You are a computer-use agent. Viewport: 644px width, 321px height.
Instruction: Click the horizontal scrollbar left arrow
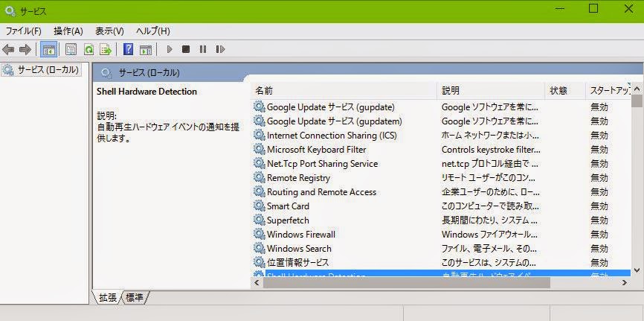(x=257, y=283)
